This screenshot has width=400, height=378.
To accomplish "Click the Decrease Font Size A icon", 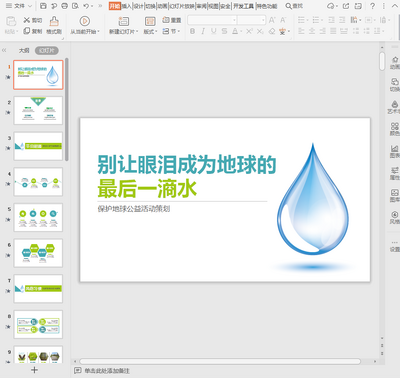I will [x=283, y=20].
